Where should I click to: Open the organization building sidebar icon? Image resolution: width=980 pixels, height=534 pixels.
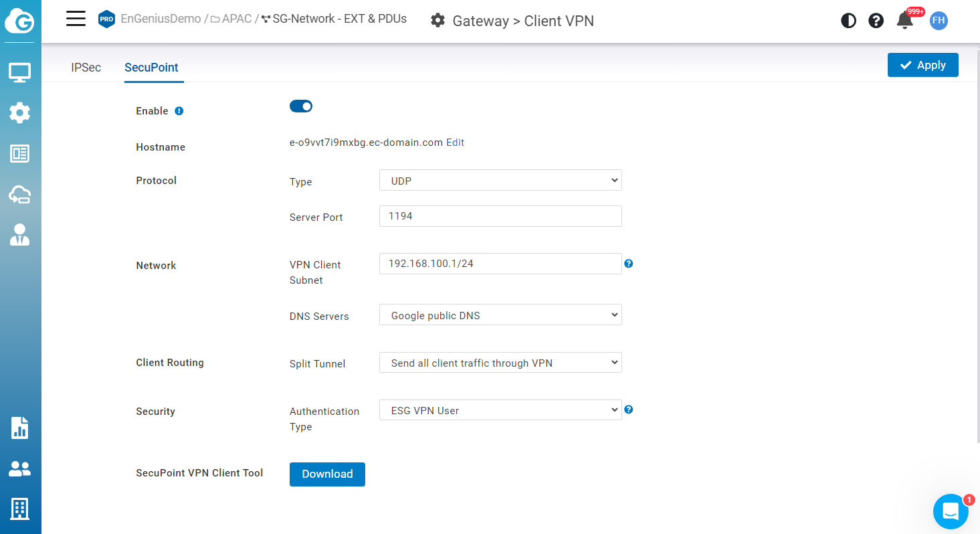(x=19, y=509)
